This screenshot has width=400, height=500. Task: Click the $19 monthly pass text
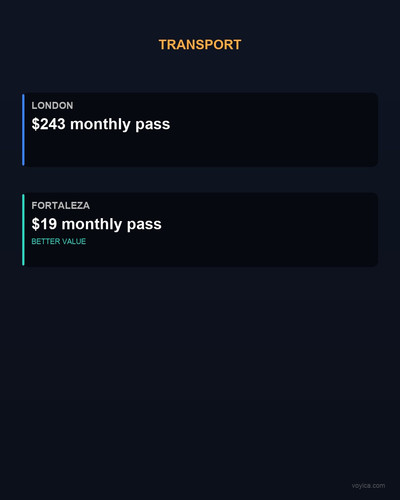(96, 224)
